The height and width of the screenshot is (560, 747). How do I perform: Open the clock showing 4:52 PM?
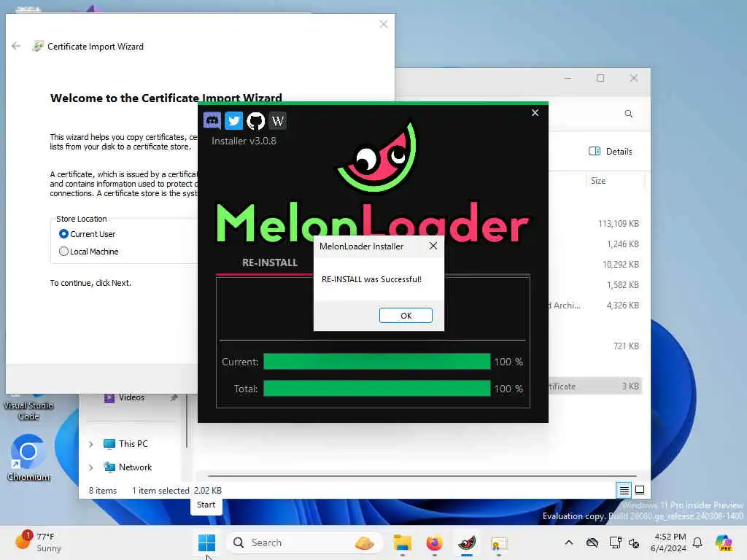pyautogui.click(x=668, y=542)
